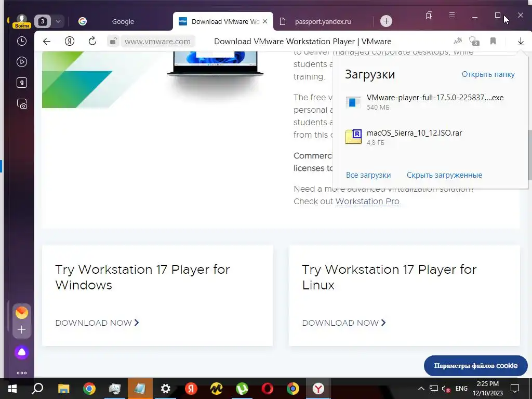Screen dimensions: 532x399
Task: Open the bookmarks panel icon in title bar
Action: pos(429,15)
